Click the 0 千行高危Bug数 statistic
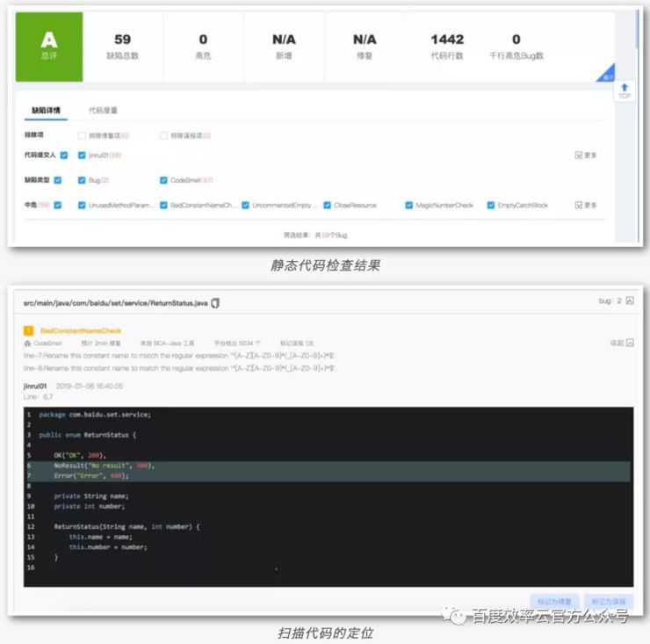The width and height of the screenshot is (650, 644). click(516, 47)
